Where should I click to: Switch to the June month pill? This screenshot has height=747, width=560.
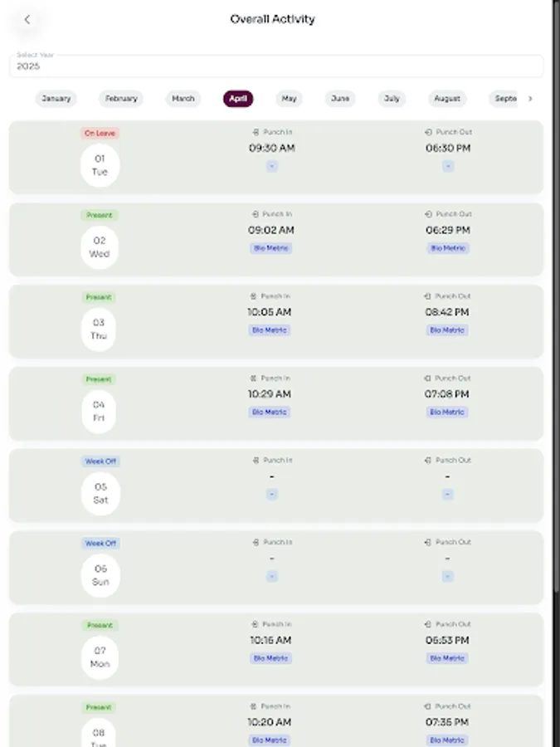click(x=340, y=98)
